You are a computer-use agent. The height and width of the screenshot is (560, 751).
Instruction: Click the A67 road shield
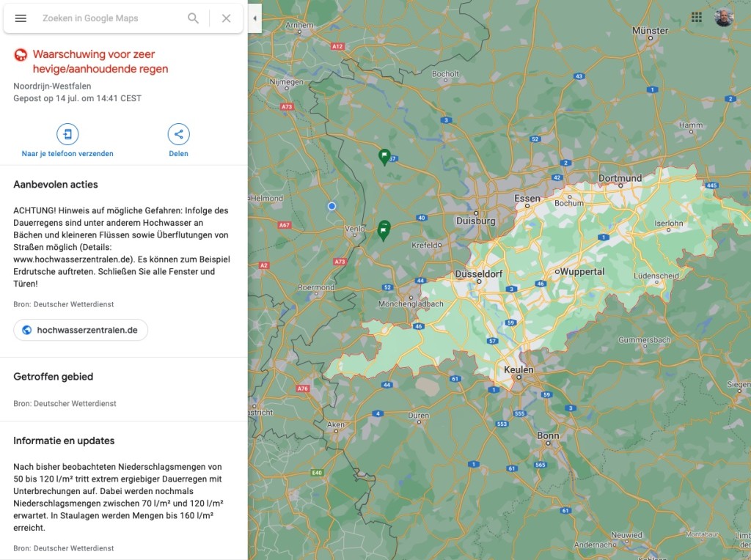285,225
